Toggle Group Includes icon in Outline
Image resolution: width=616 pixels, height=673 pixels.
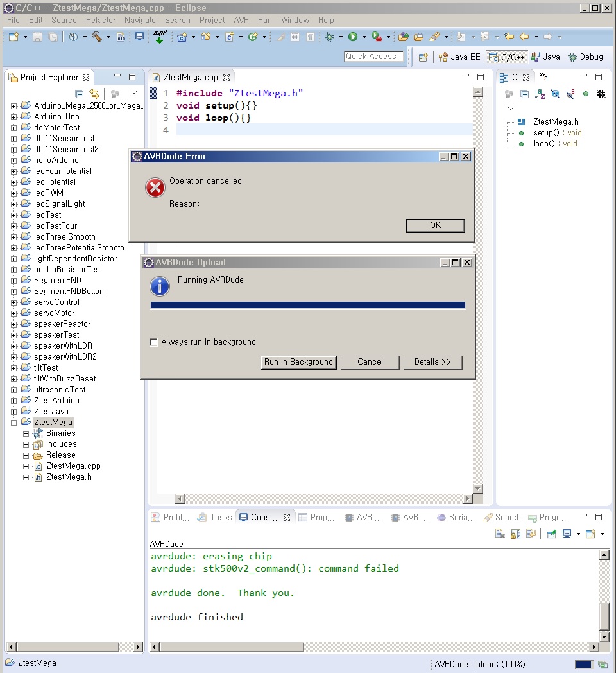click(509, 94)
